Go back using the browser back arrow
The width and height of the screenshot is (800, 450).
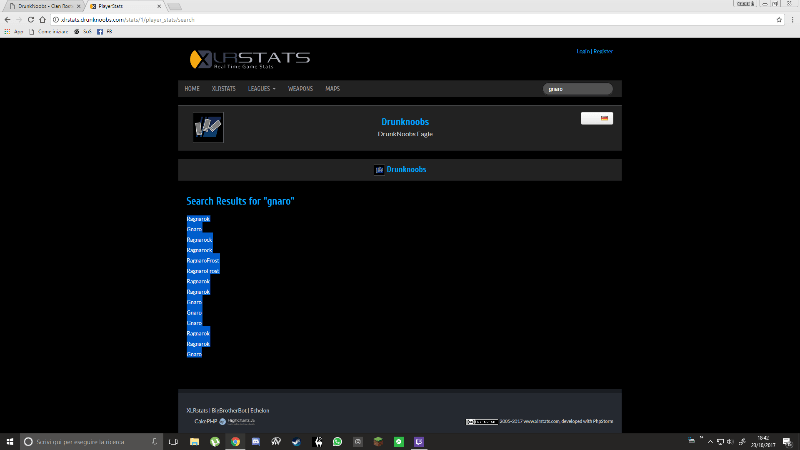(8, 19)
